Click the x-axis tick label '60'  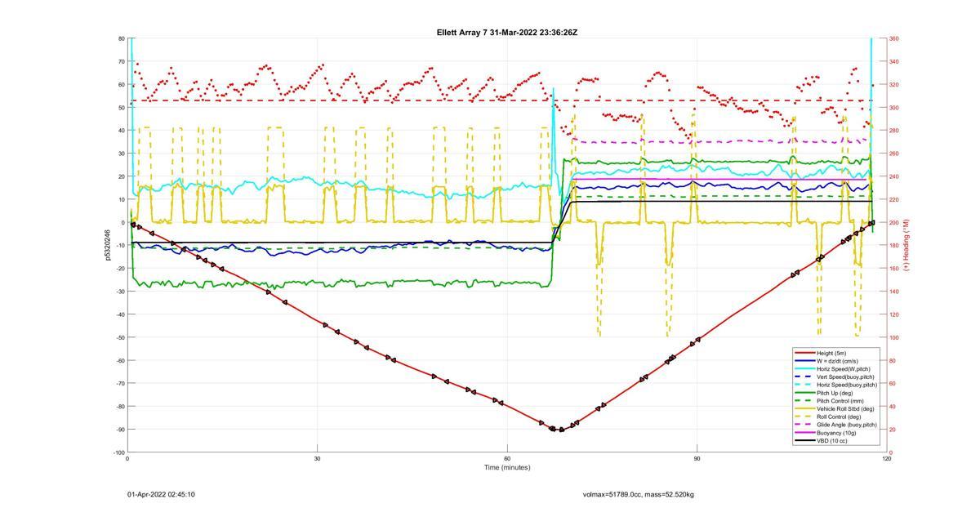[x=507, y=458]
